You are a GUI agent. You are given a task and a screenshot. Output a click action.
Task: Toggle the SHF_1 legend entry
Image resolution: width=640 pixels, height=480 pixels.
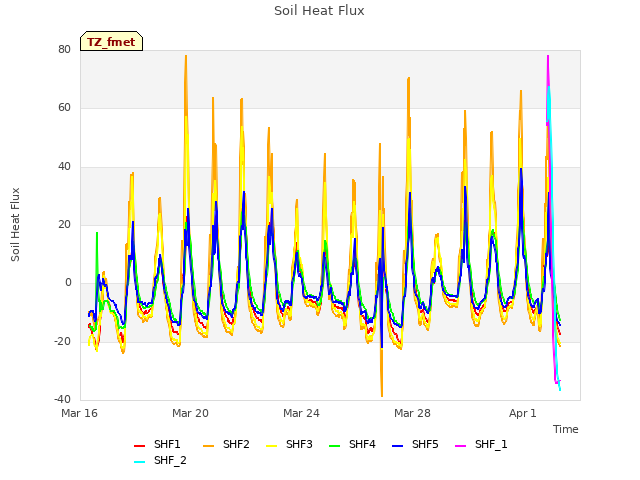pos(481,444)
